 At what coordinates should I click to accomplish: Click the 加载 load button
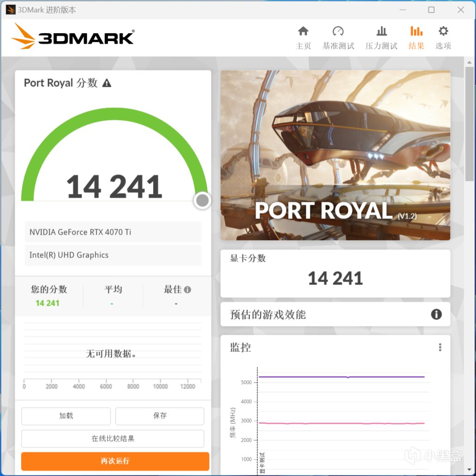tap(66, 416)
